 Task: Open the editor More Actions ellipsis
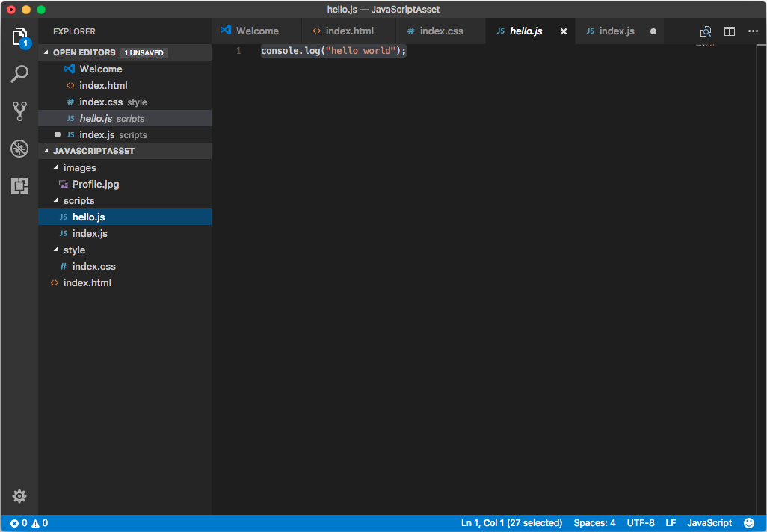coord(753,31)
